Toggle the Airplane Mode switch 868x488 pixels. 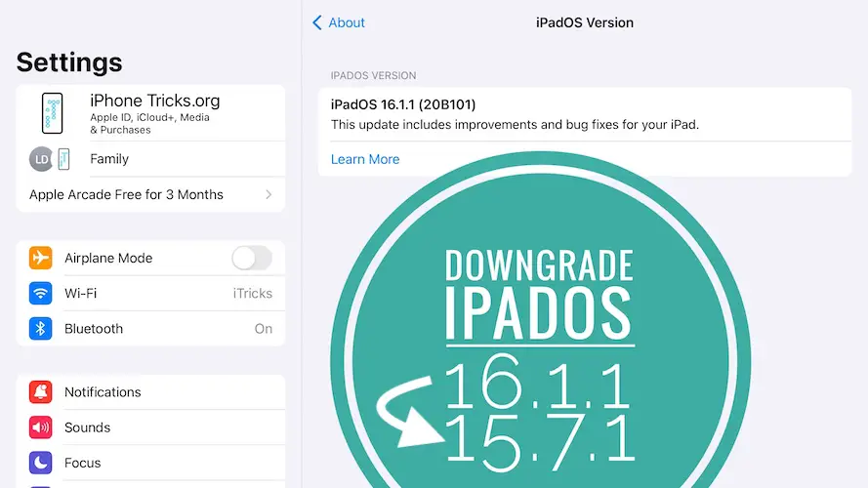(251, 258)
